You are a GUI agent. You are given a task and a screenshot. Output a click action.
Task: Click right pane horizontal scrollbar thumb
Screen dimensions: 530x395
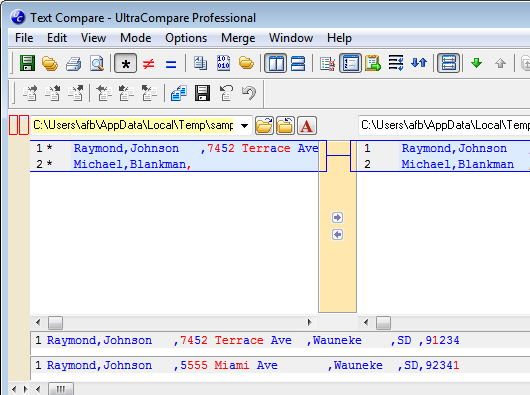383,323
